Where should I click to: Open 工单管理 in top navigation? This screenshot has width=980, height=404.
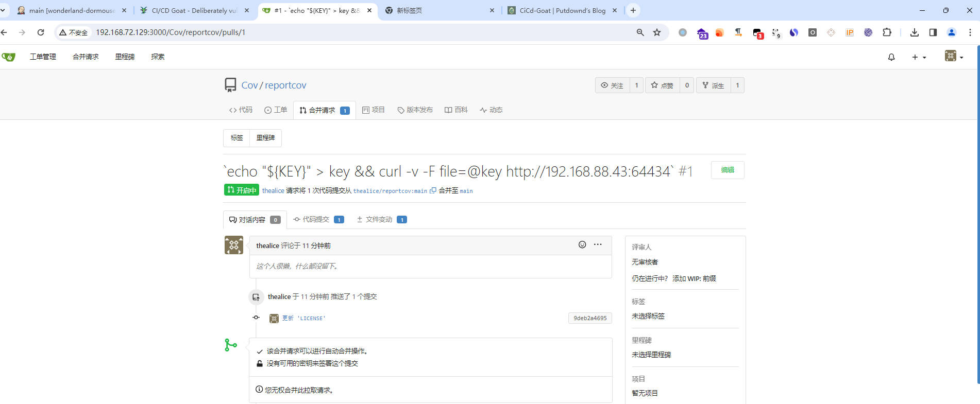pyautogui.click(x=43, y=57)
